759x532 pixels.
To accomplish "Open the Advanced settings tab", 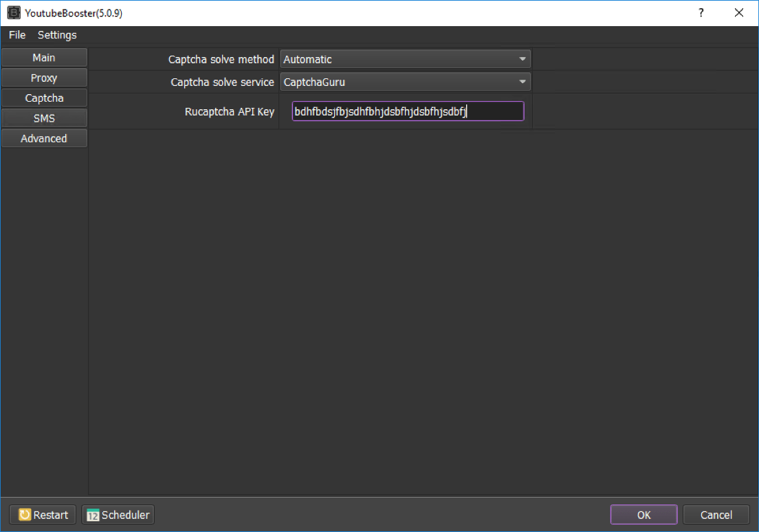I will 44,138.
